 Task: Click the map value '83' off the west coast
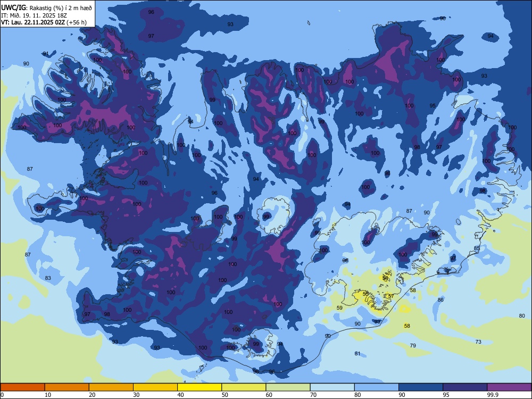[x=48, y=278]
